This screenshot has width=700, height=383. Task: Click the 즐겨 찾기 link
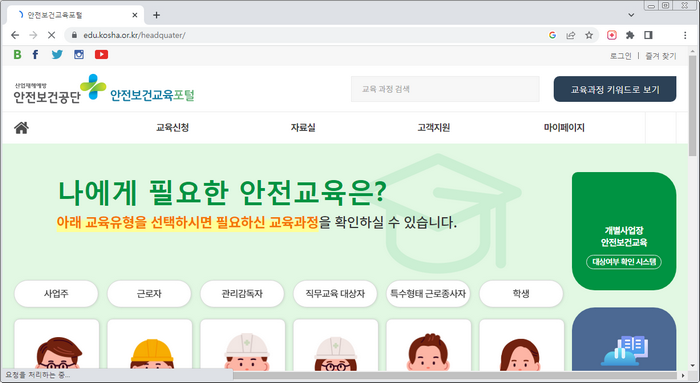click(661, 56)
